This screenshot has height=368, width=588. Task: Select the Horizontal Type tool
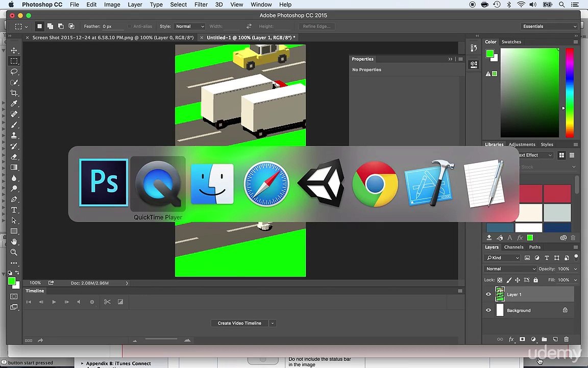[14, 210]
